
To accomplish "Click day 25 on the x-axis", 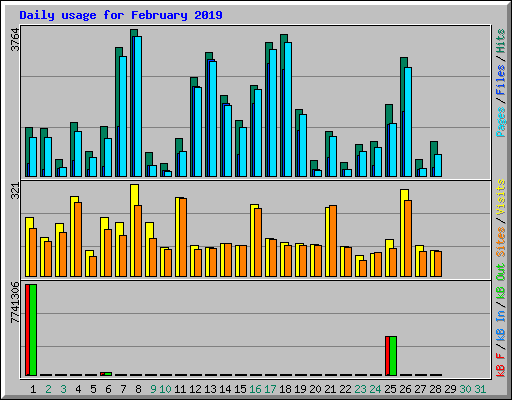I will coord(390,389).
